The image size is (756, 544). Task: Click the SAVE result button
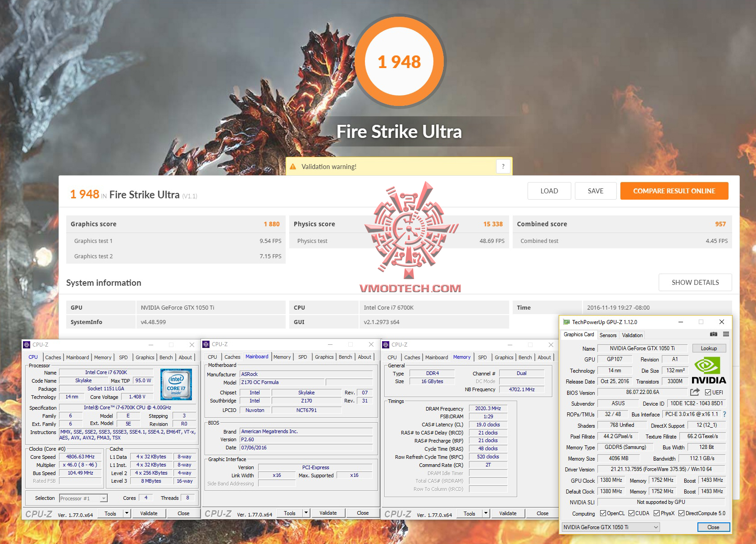click(596, 191)
